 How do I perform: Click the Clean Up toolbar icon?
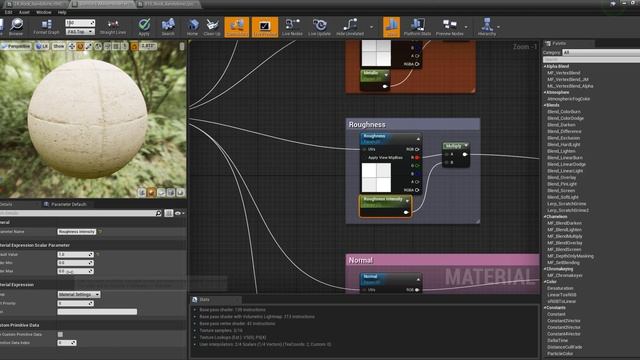212,27
